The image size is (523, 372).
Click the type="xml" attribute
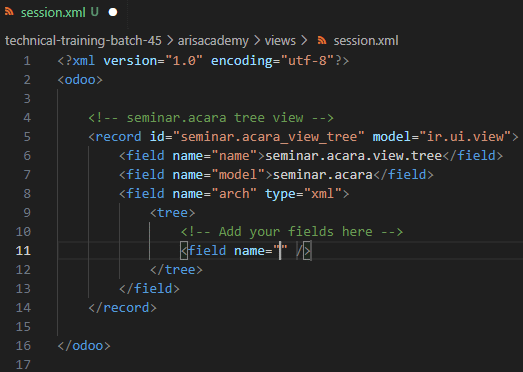303,194
